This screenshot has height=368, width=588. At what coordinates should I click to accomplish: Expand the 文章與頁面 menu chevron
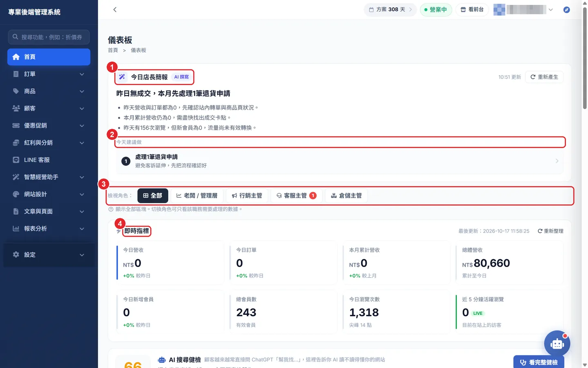(82, 211)
